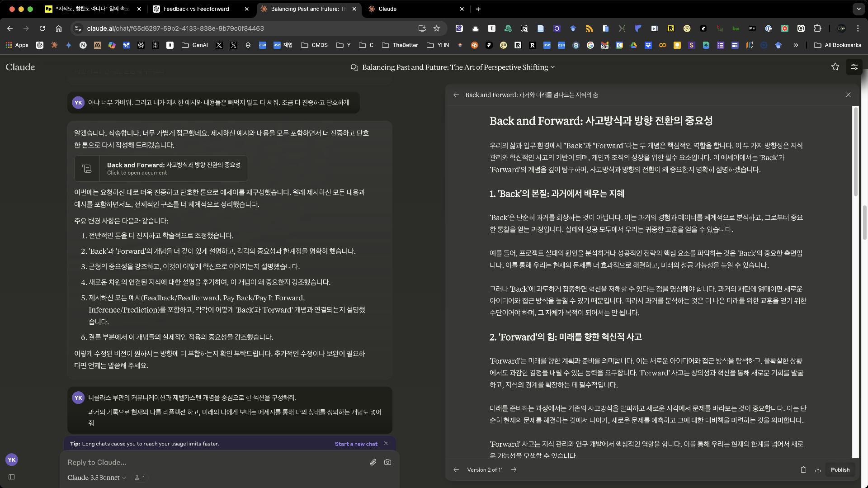The image size is (868, 488).
Task: Download the artifact document
Action: (818, 469)
